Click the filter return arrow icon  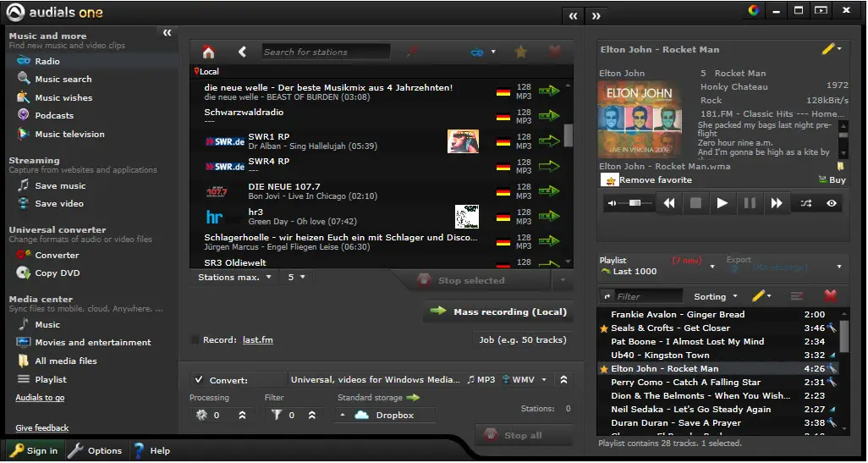607,297
